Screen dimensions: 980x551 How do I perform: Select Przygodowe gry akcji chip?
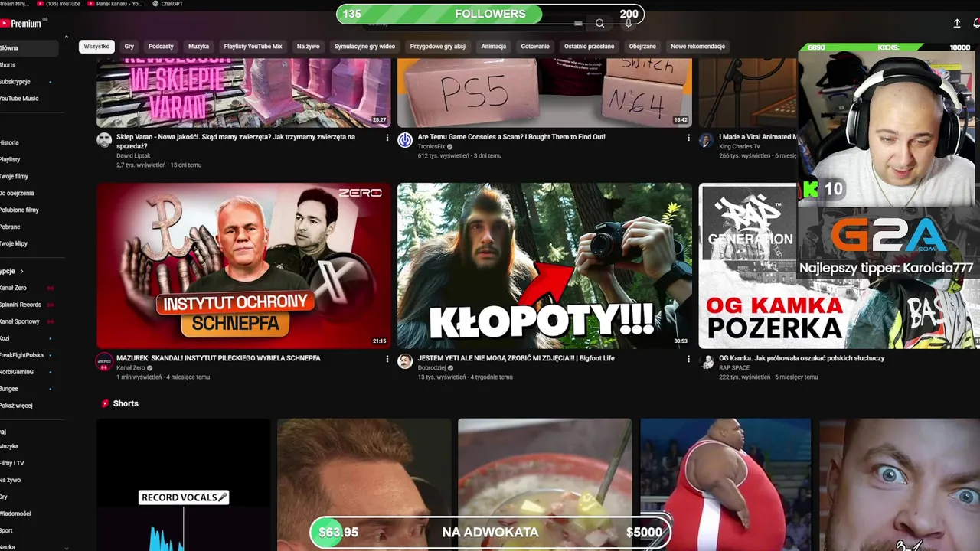coord(438,47)
